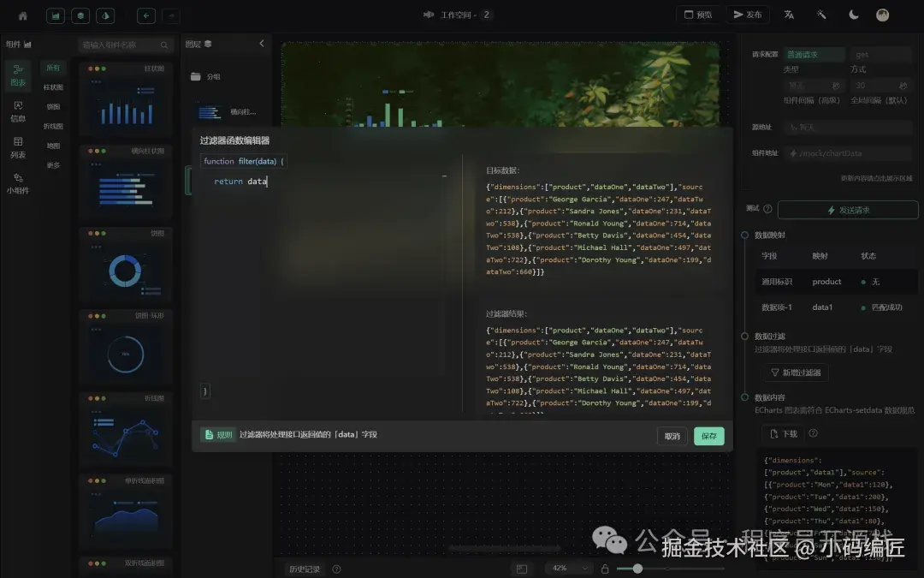Image resolution: width=924 pixels, height=578 pixels.
Task: Click the layers stack icon beside 图层
Action: pyautogui.click(x=208, y=45)
